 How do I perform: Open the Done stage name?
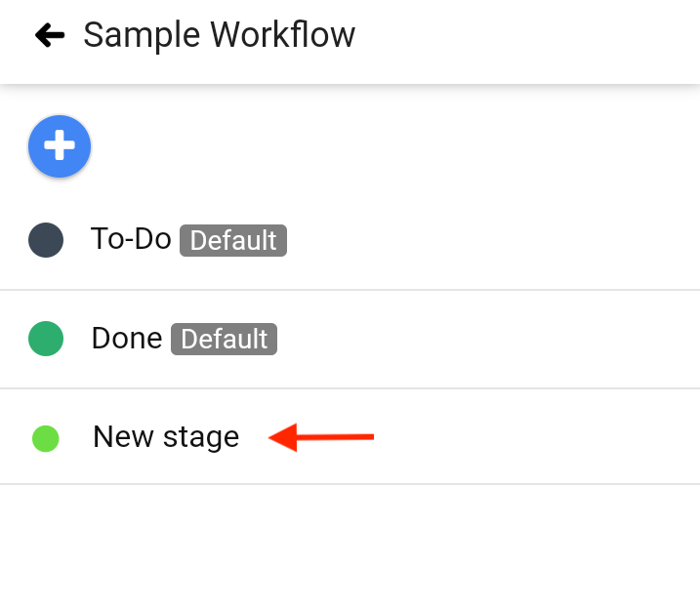pos(127,338)
